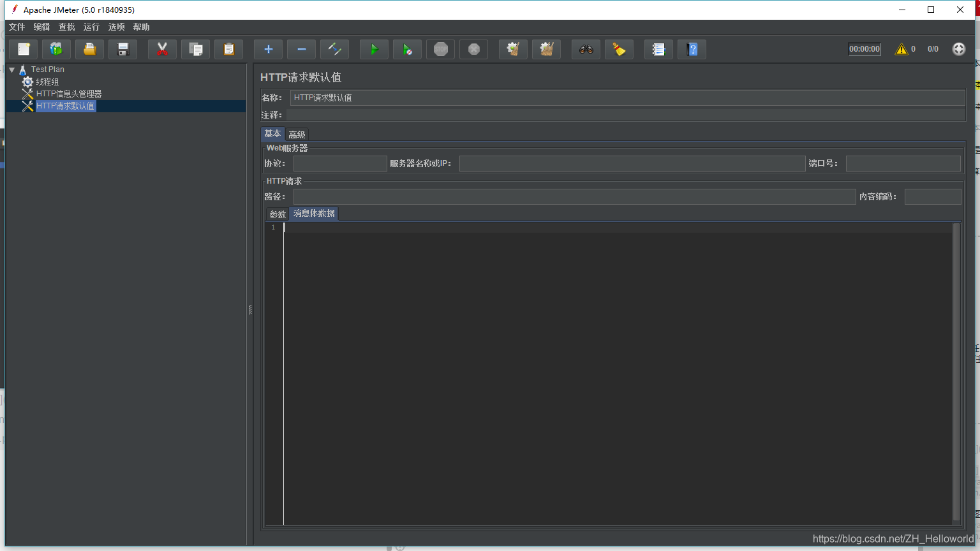980x551 pixels.
Task: Open the 编辑 menu
Action: pyautogui.click(x=41, y=27)
